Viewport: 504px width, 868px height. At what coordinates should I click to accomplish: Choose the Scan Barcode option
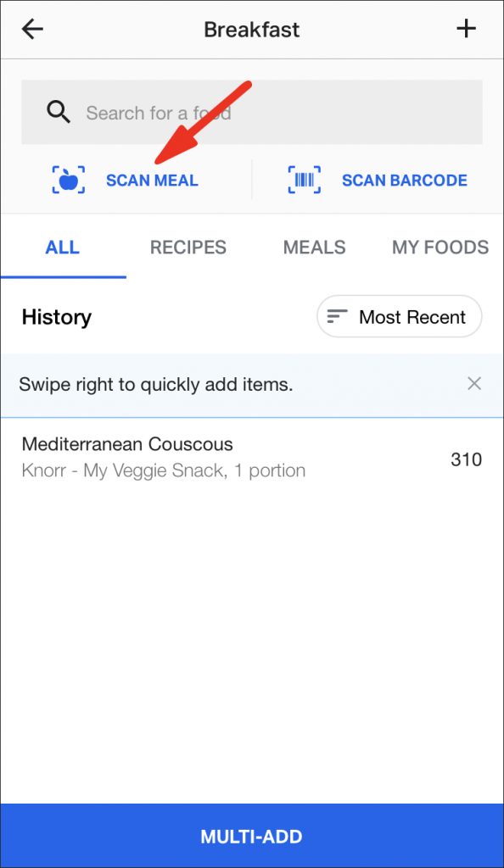point(405,180)
